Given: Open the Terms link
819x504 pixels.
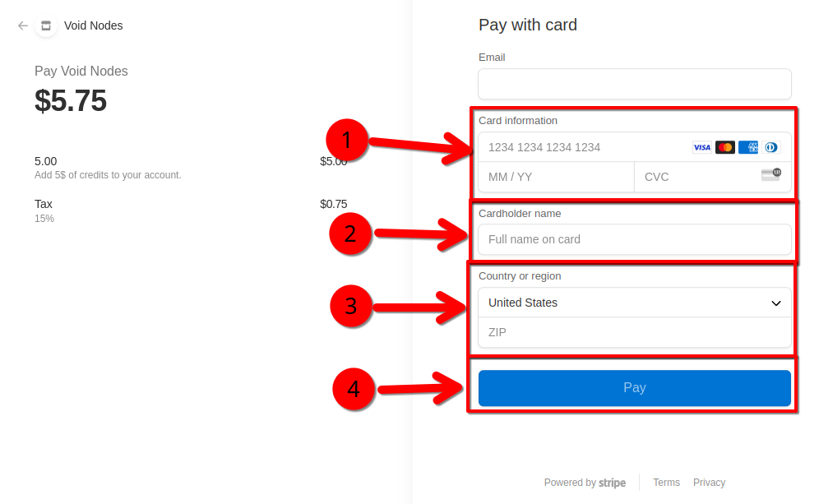Looking at the screenshot, I should tap(666, 483).
